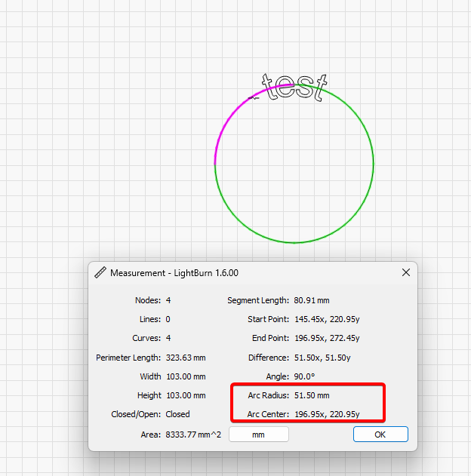Screen dimensions: 471x476
Task: Select the Start Point value 145.45x, 220.95y
Action: point(327,319)
